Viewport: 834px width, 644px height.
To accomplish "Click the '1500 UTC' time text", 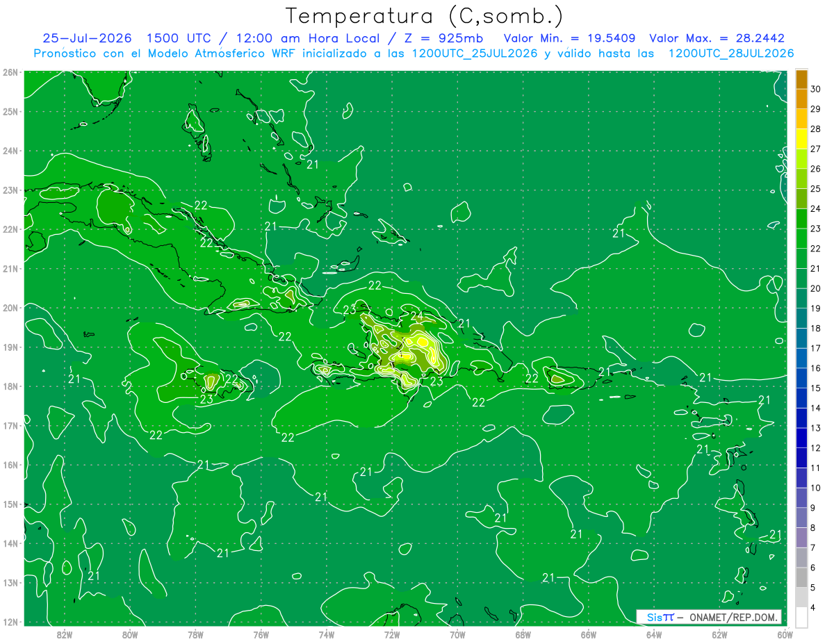I will [x=179, y=38].
